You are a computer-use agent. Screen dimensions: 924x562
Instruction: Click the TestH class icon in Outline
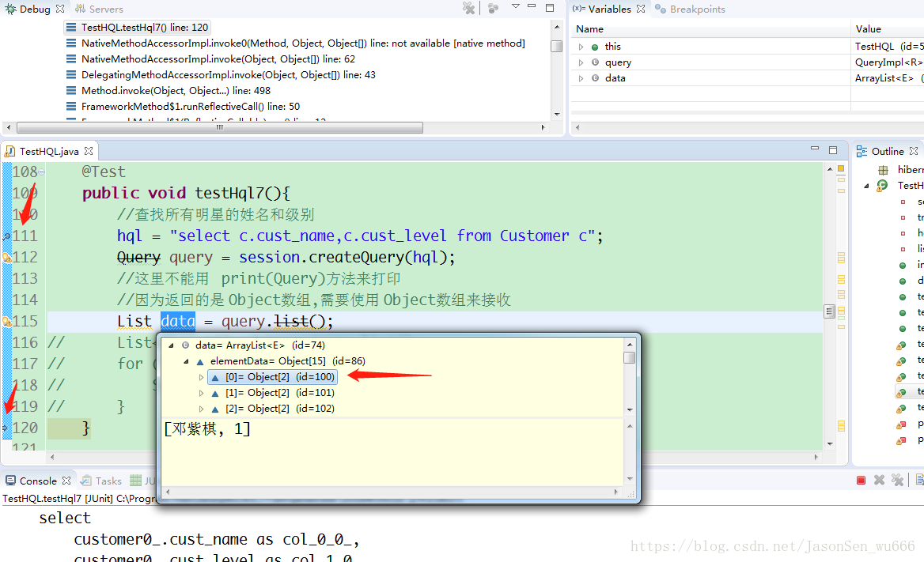[882, 186]
